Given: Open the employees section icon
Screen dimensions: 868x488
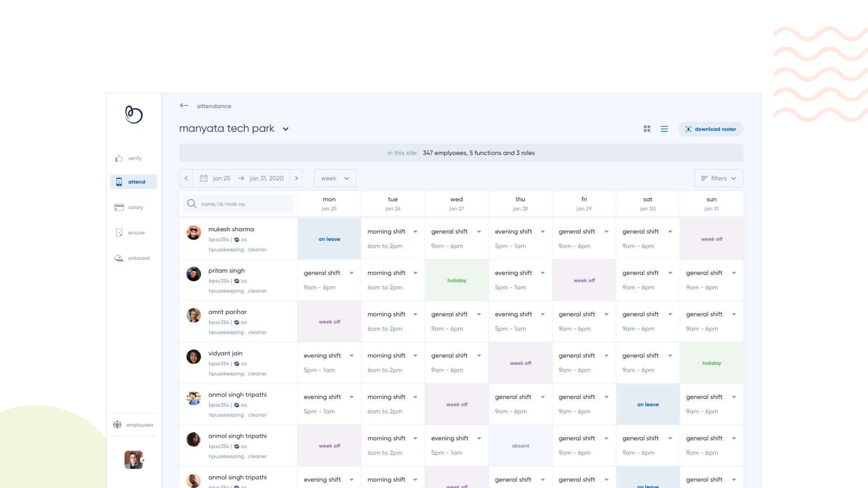Looking at the screenshot, I should 117,425.
